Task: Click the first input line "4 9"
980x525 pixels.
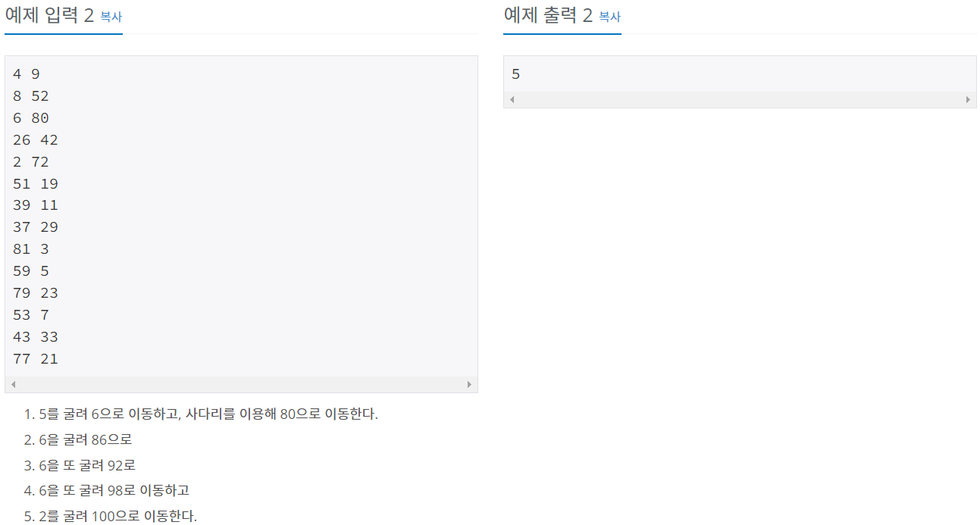Action: click(x=27, y=74)
